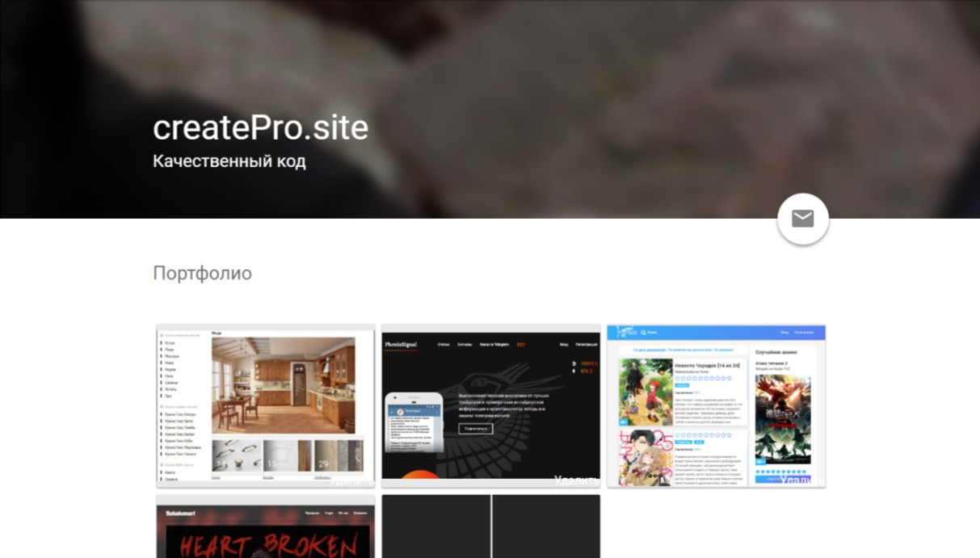Image resolution: width=980 pixels, height=558 pixels.
Task: Open the Heart Broken portfolio thumbnail
Action: (x=265, y=527)
